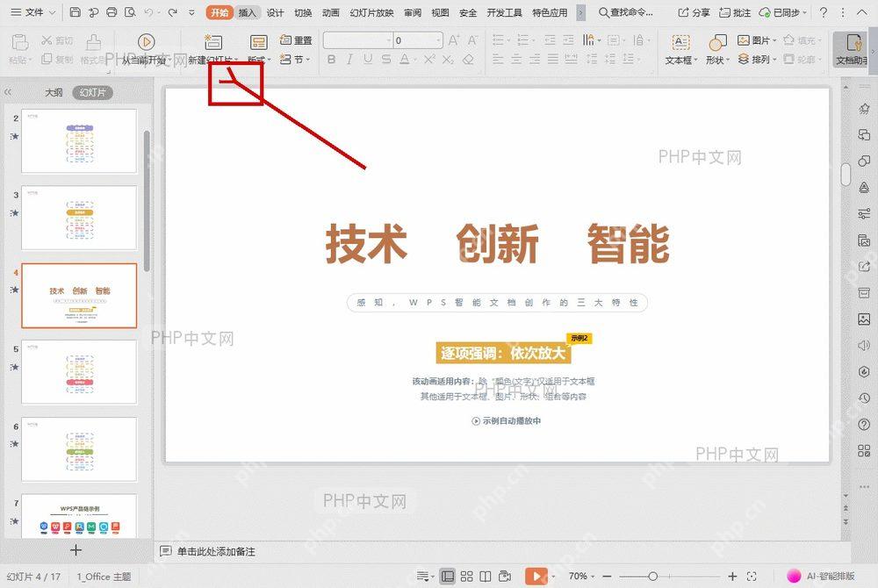Open the 70% zoom level dropdown
The width and height of the screenshot is (878, 588).
pyautogui.click(x=581, y=577)
